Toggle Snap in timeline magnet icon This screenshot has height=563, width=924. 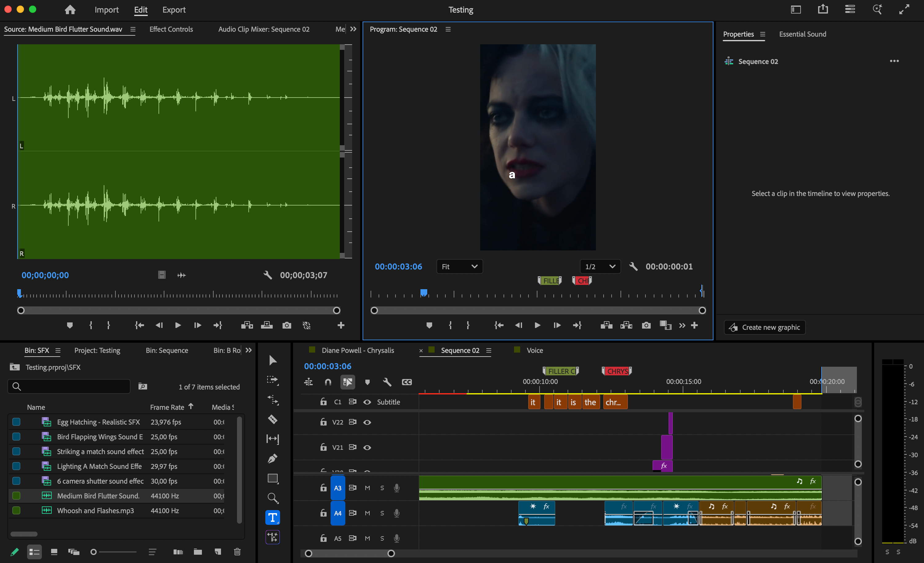point(328,382)
